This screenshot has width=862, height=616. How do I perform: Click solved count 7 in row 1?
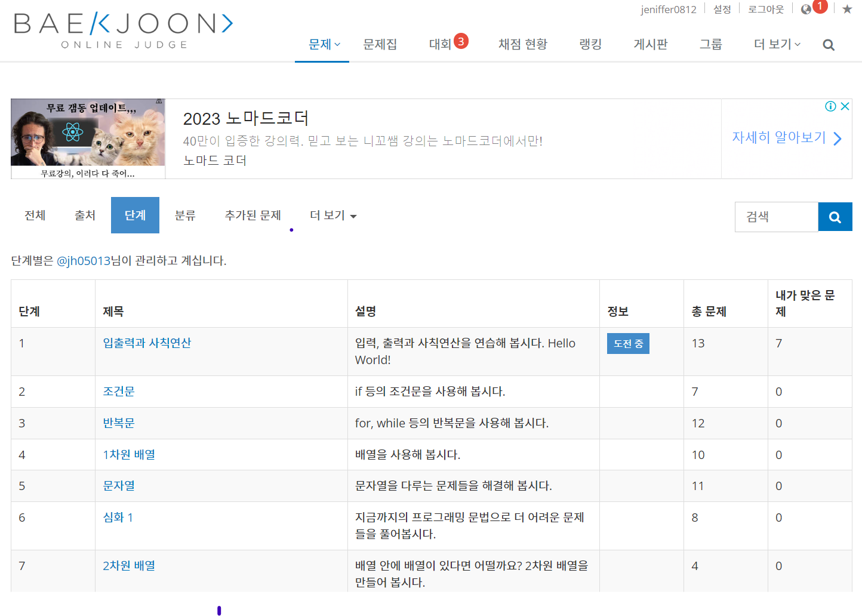click(779, 343)
